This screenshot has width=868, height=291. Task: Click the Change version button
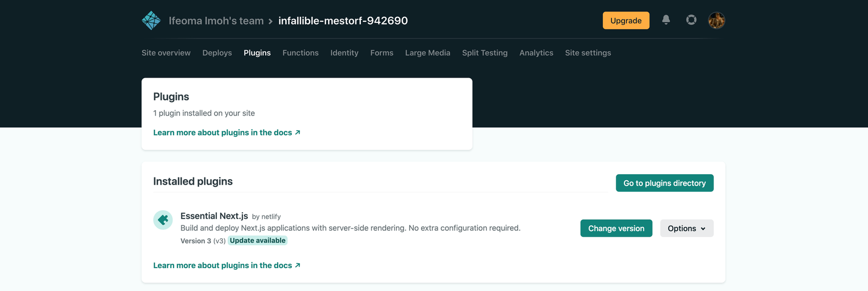point(616,229)
